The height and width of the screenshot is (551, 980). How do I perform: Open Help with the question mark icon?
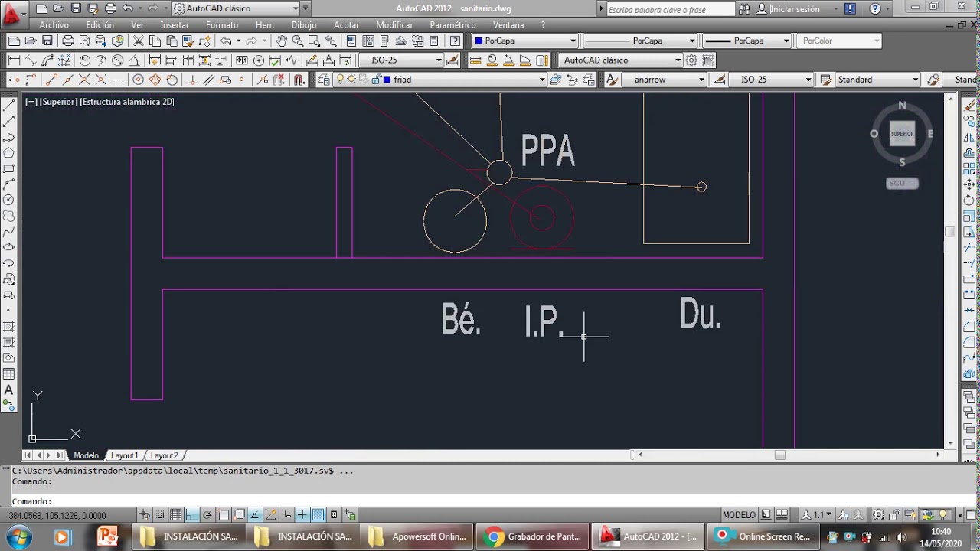click(x=456, y=41)
